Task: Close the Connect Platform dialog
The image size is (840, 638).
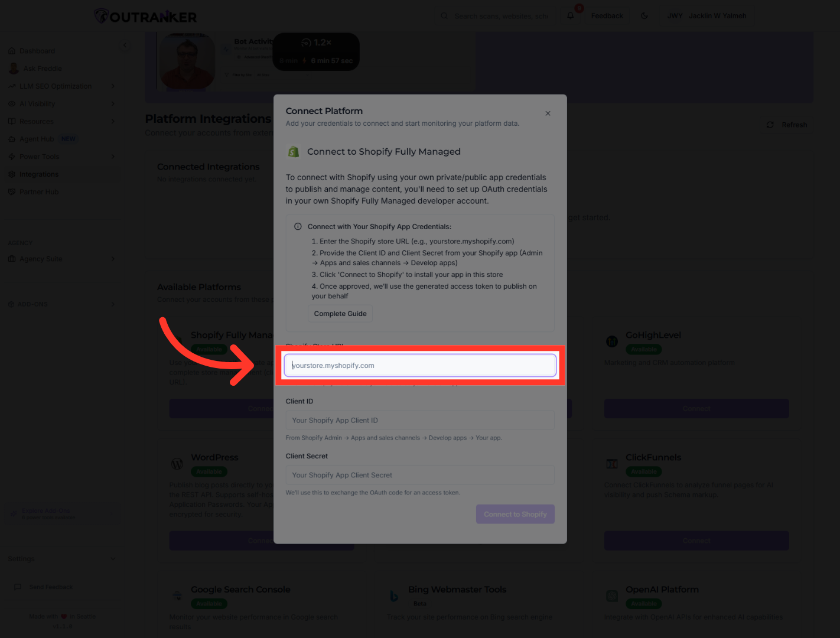Action: [x=548, y=113]
